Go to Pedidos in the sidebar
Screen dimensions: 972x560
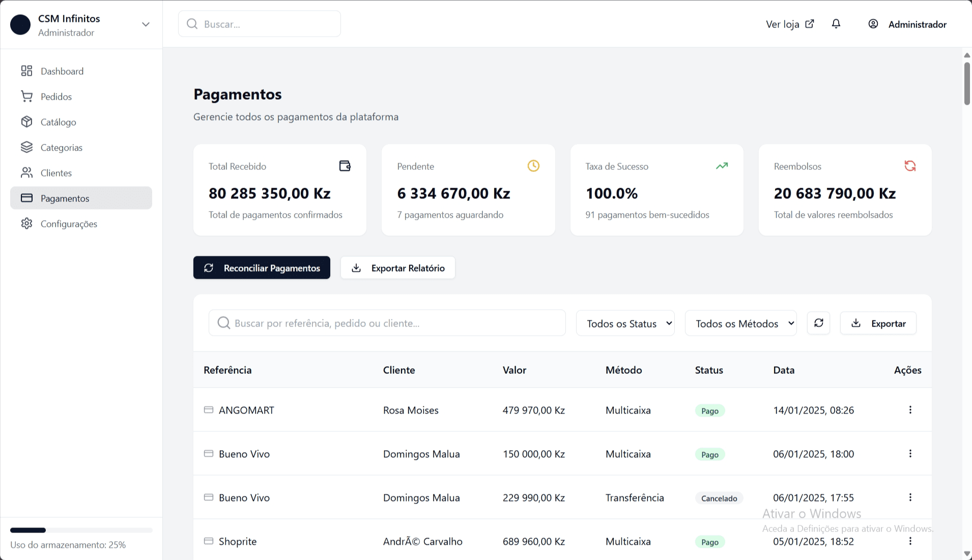tap(81, 96)
